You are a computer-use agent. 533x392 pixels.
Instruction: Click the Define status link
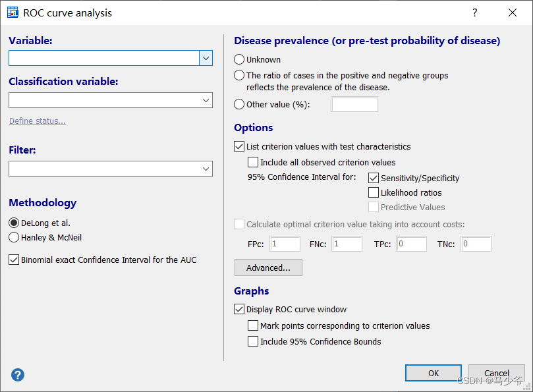coord(37,121)
